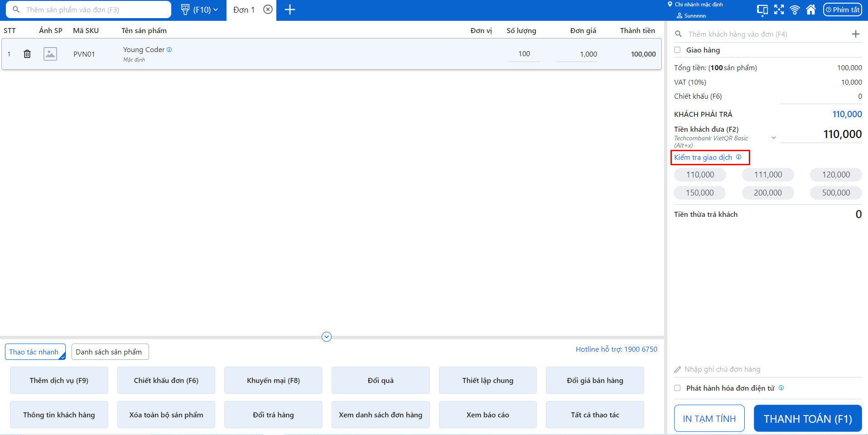Open the Phím tắt shortcuts button
Viewport: 868px width, 435px height.
pos(842,10)
